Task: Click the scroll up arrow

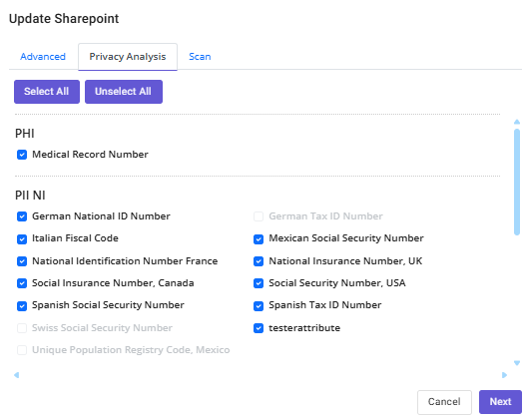Action: point(517,122)
